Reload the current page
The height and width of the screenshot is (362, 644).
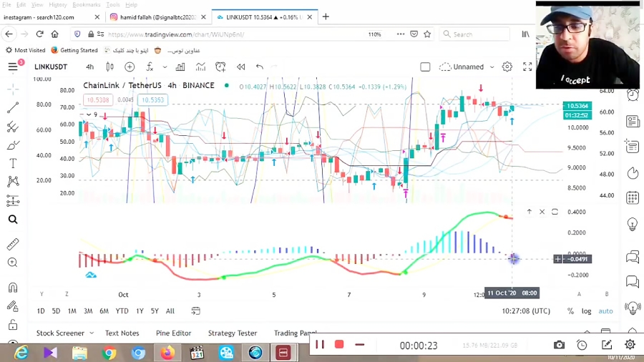pyautogui.click(x=39, y=34)
